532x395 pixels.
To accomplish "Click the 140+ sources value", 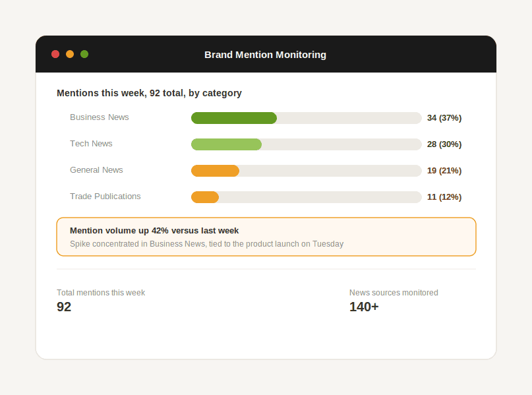I will point(364,307).
